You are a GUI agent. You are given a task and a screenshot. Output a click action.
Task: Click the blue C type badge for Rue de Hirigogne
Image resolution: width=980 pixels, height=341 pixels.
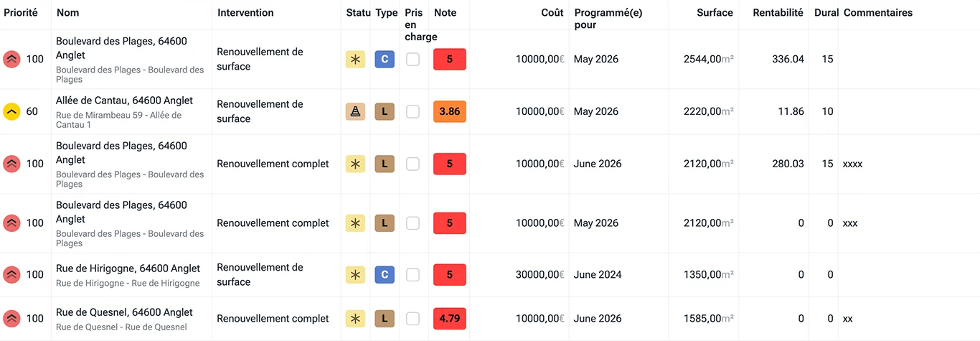[385, 274]
